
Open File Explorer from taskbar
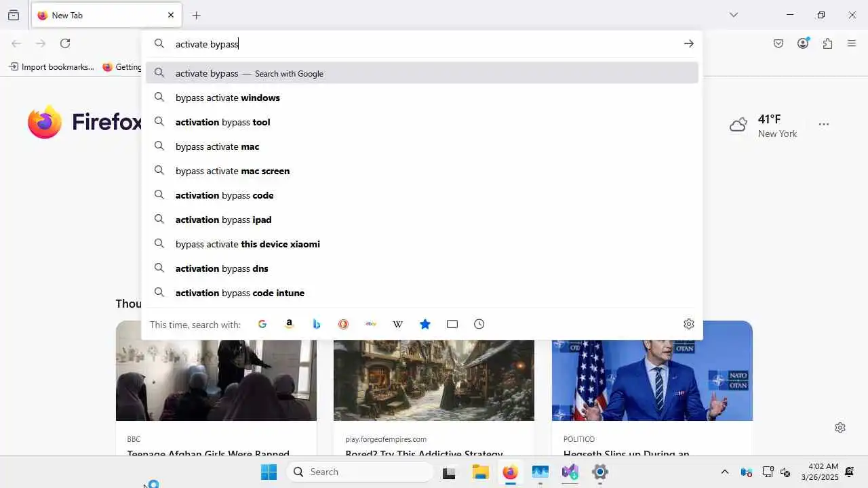480,472
